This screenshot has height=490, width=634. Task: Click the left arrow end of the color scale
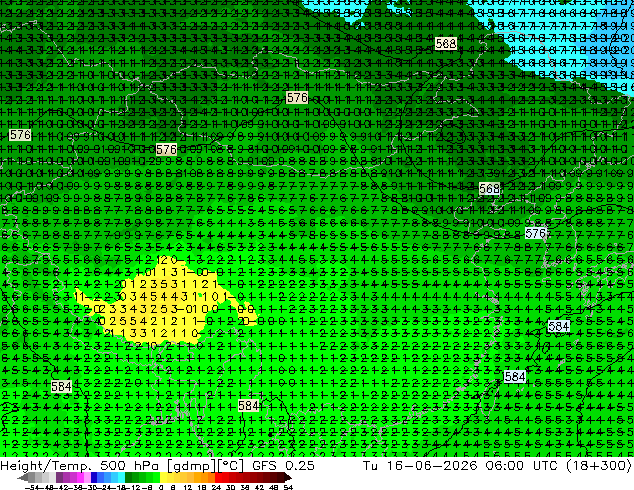click(x=23, y=478)
